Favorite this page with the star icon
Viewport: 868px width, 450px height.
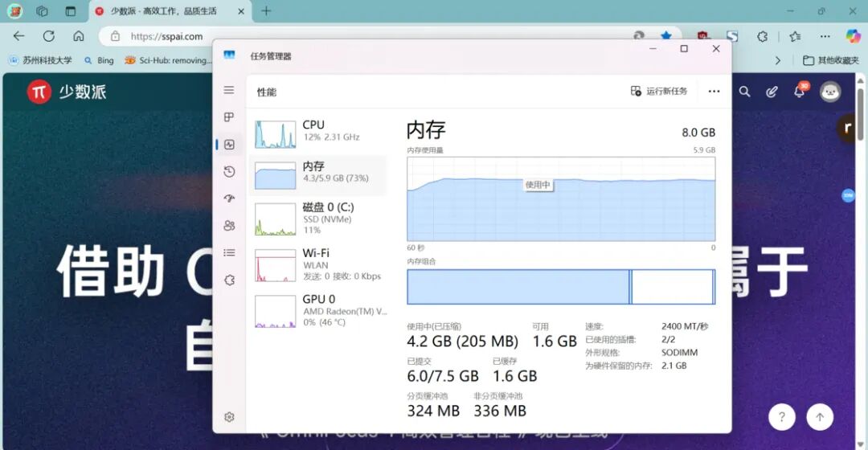click(666, 36)
